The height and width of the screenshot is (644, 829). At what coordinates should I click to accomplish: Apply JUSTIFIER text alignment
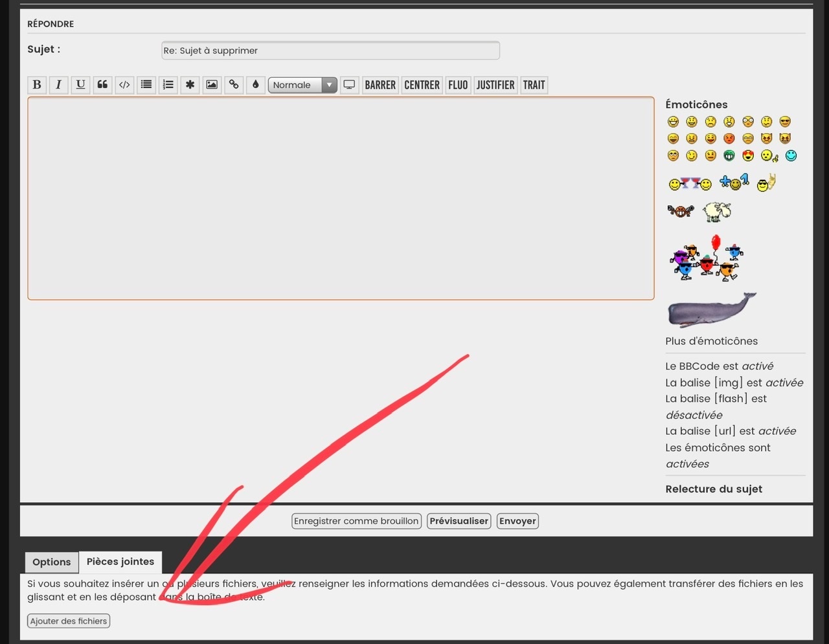(495, 85)
